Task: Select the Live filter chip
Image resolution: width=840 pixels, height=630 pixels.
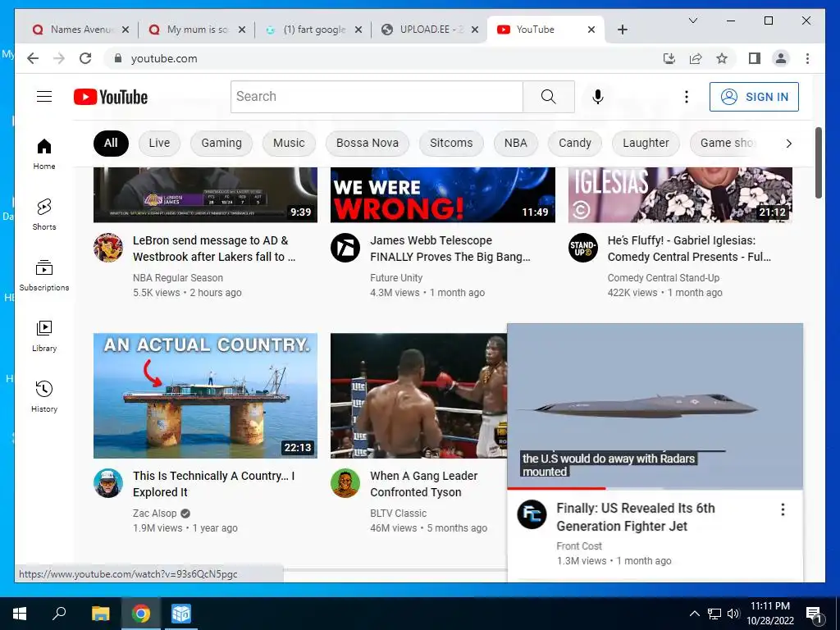Action: pos(159,143)
